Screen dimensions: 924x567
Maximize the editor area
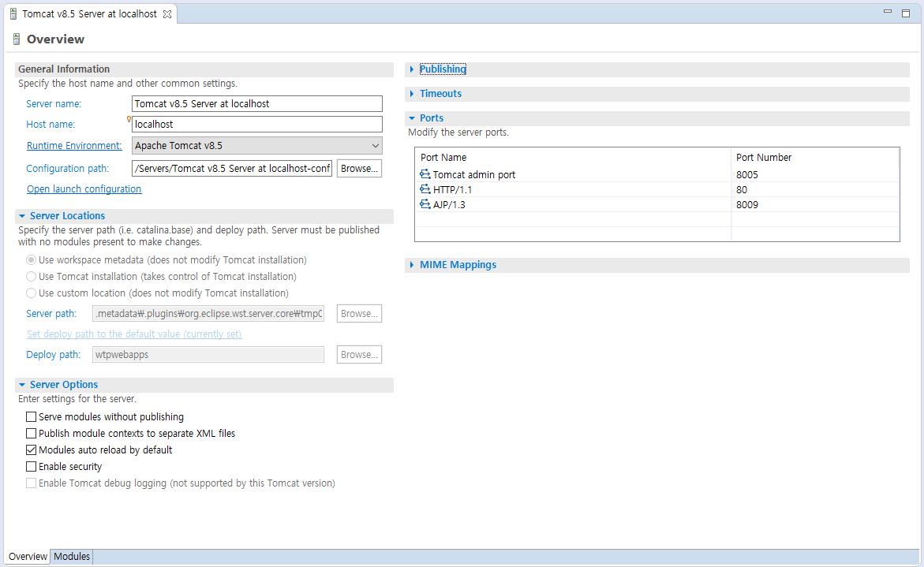pyautogui.click(x=906, y=13)
